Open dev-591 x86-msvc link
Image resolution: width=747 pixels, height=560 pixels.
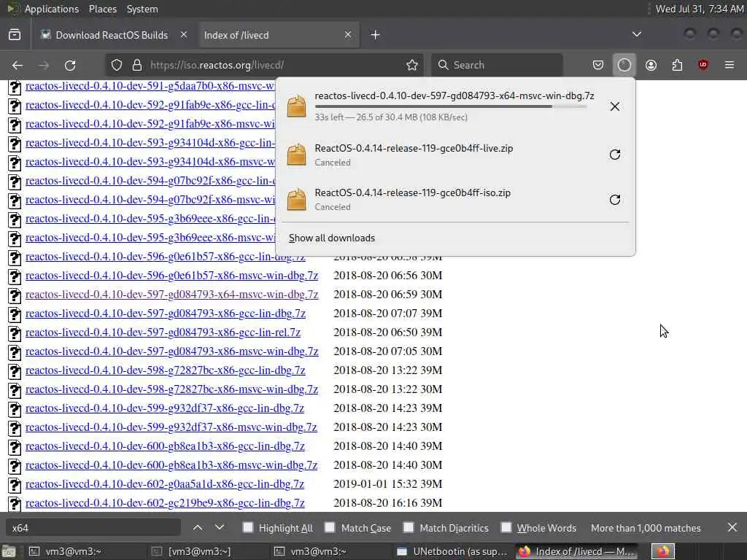coord(150,86)
